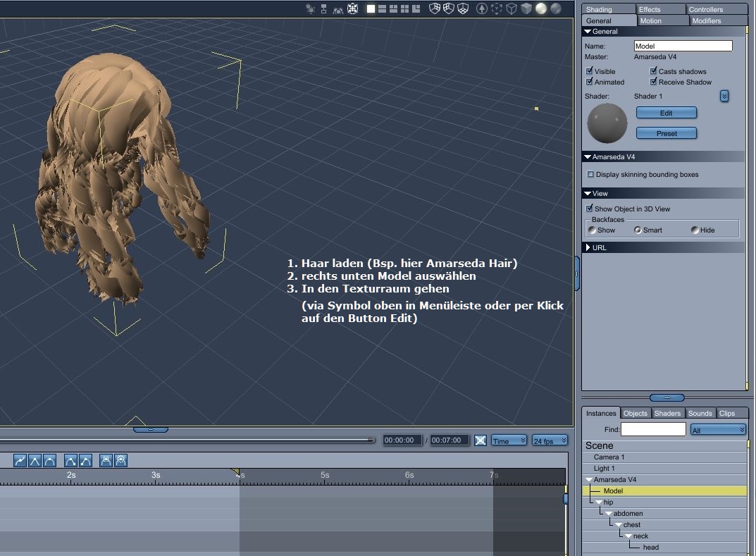Enable Display skinning bounding boxes

(x=590, y=174)
